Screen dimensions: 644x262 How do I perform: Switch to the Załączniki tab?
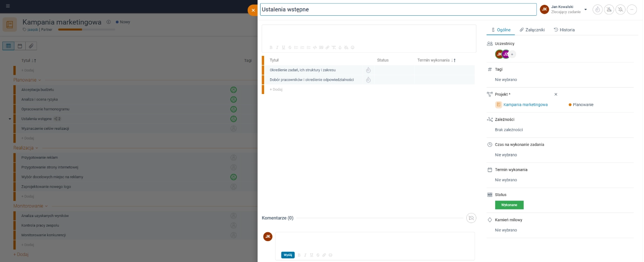point(532,30)
